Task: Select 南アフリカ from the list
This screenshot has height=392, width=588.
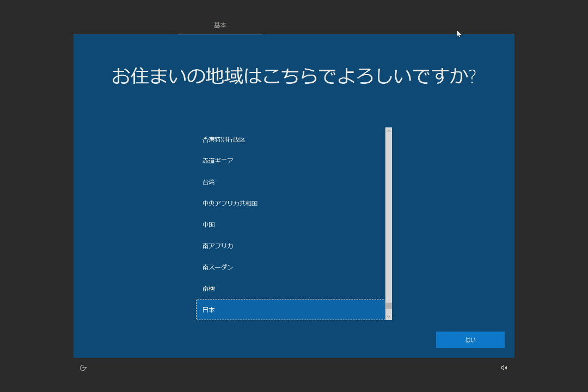Action: (x=291, y=246)
